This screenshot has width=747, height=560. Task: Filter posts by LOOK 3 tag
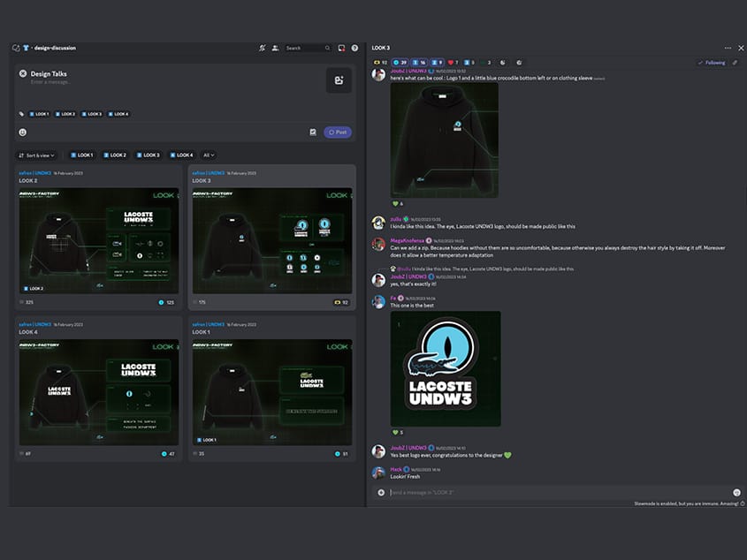tap(149, 155)
